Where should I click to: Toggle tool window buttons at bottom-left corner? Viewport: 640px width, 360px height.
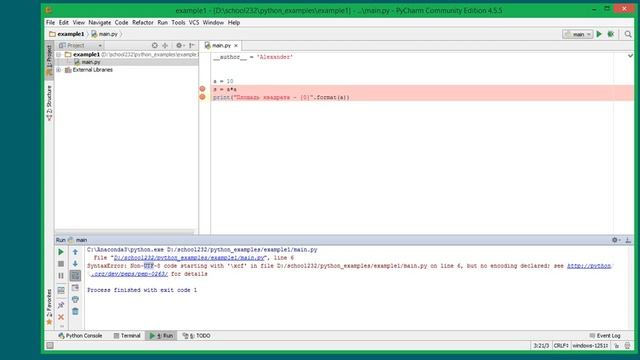coord(50,346)
